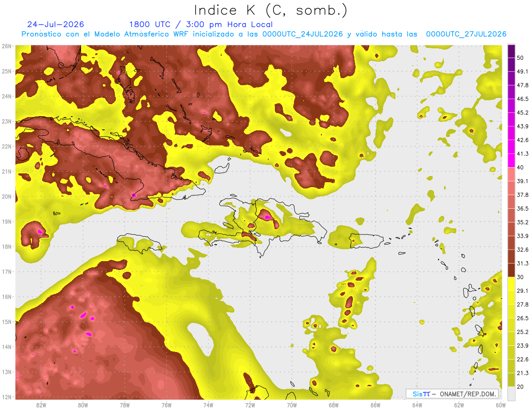This screenshot has width=532, height=411.
Task: Click the longitude label '78W'
Action: click(x=125, y=405)
